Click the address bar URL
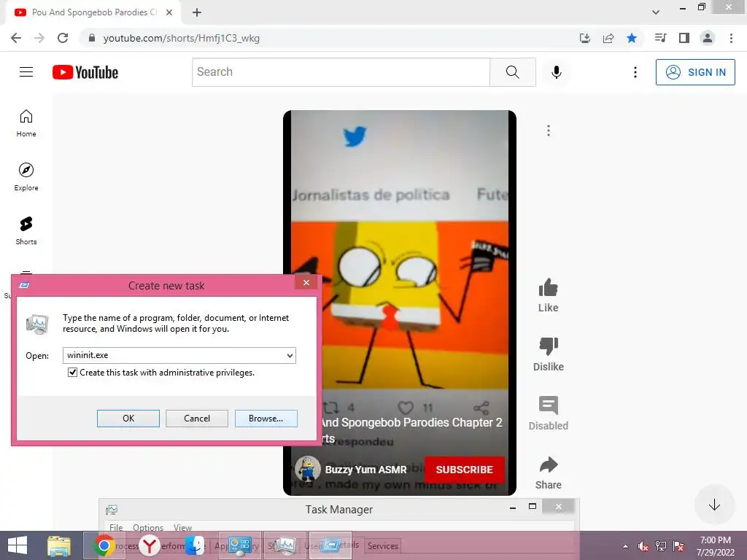Screen dimensions: 747x560 pos(182,38)
